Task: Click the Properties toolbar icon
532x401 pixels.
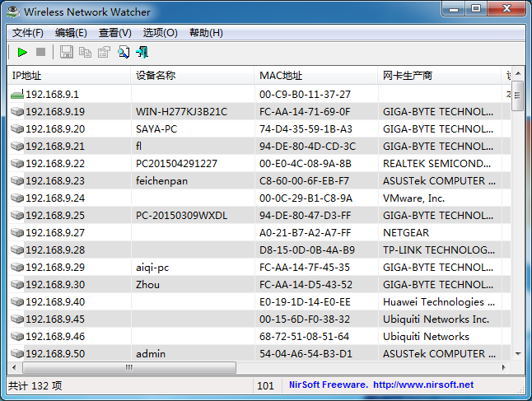Action: (x=104, y=53)
